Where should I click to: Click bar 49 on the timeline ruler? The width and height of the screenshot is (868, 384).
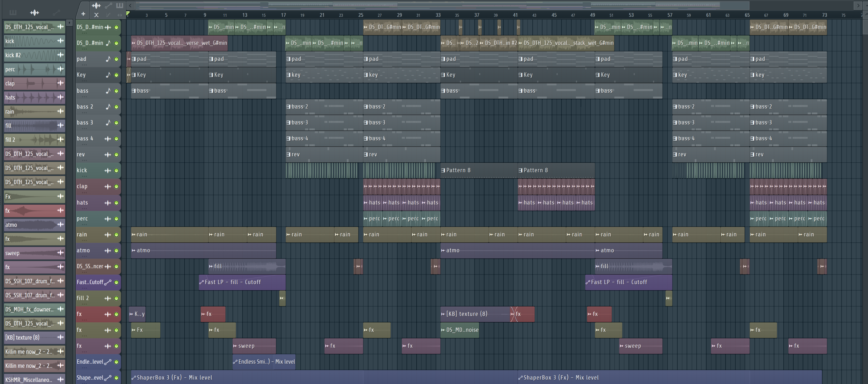point(592,15)
